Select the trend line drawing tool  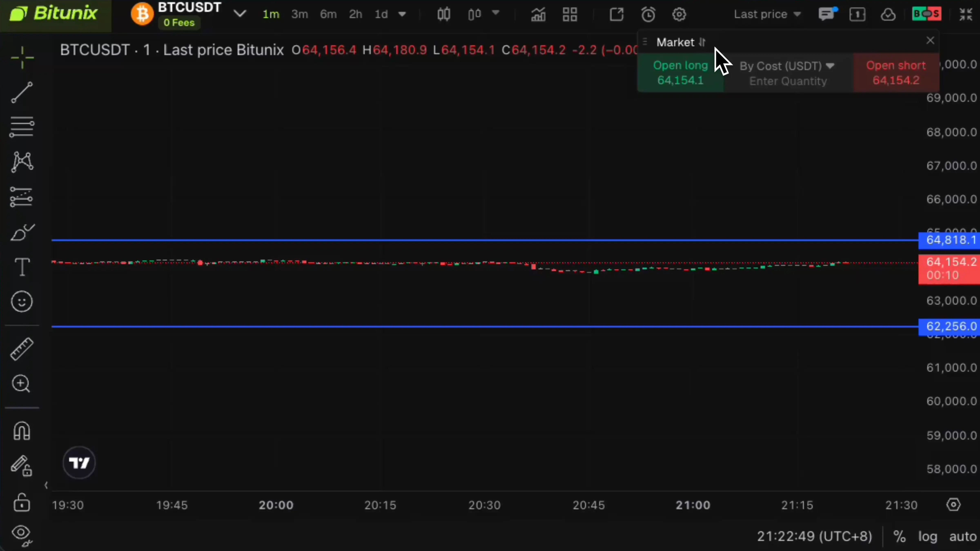22,92
